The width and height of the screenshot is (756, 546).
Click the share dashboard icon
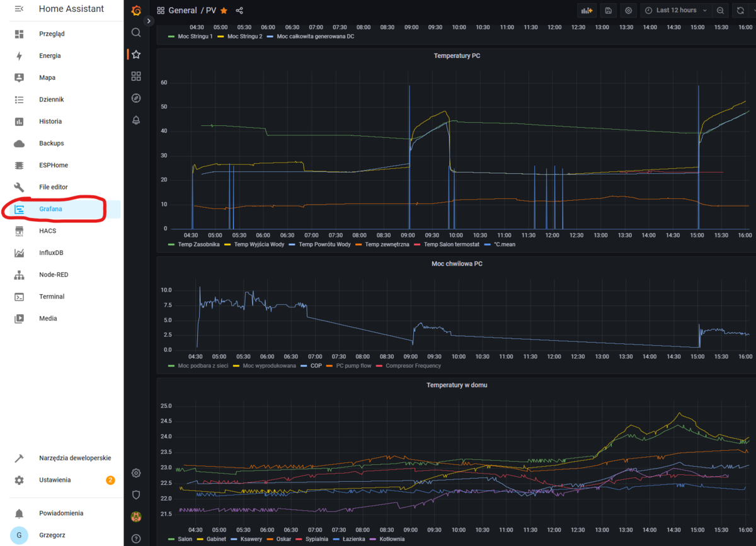pyautogui.click(x=239, y=11)
